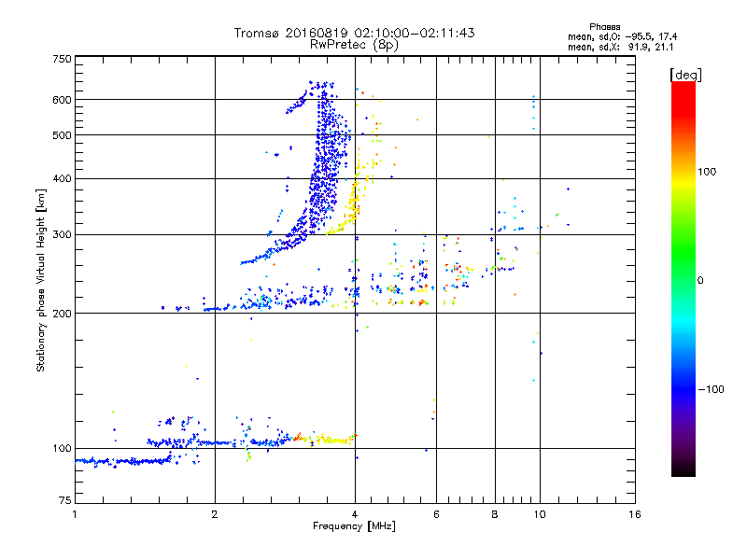Click the '10' x-axis tick label
The image size is (747, 560).
540,514
